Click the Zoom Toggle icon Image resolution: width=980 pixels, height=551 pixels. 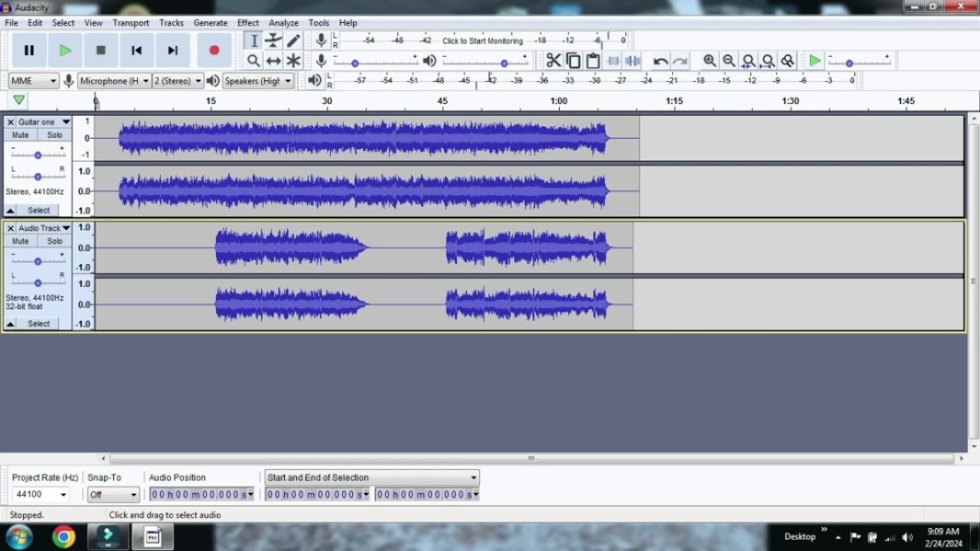click(788, 60)
